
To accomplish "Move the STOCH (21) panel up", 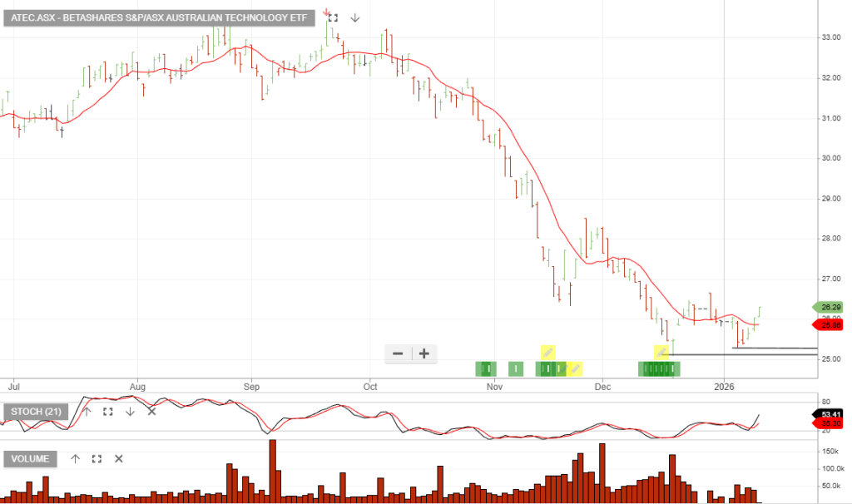I will coord(86,411).
